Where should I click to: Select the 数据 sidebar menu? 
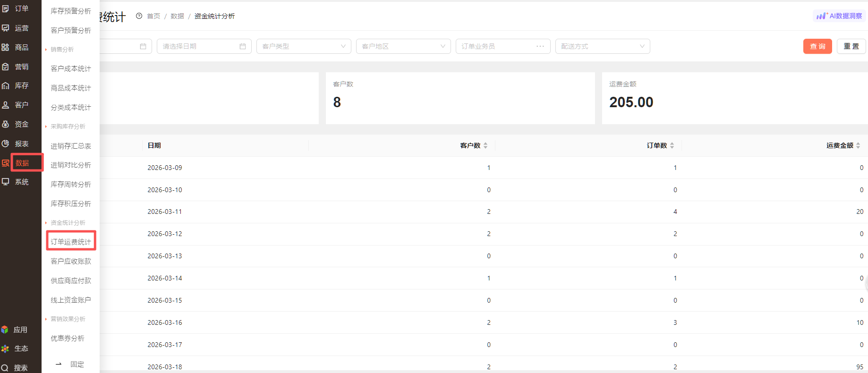pyautogui.click(x=22, y=163)
